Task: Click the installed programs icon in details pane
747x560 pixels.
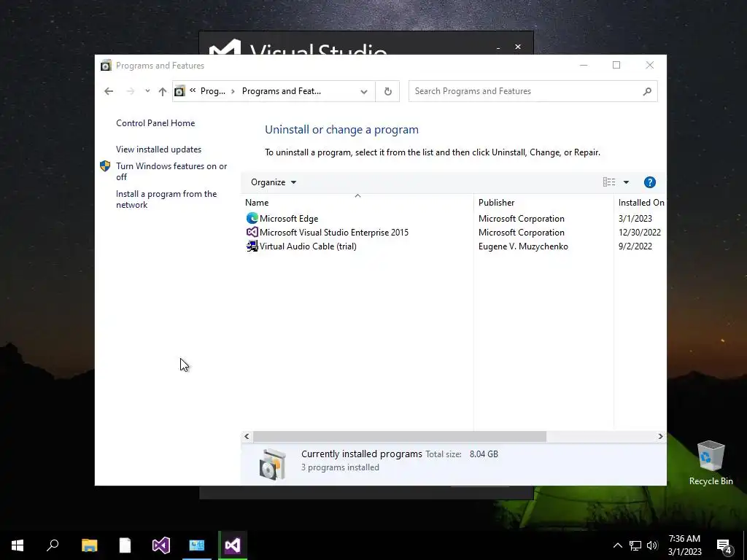Action: (273, 464)
